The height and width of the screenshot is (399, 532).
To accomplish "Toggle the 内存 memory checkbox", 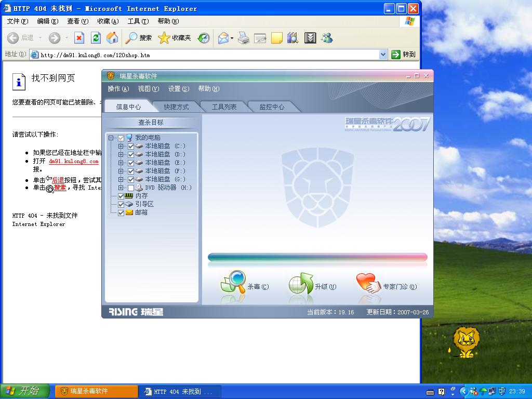I will coord(121,196).
